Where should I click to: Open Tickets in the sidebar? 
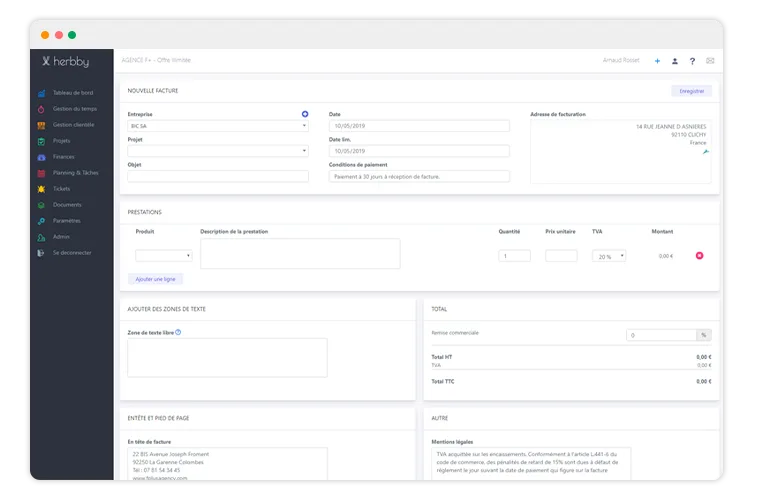coord(62,189)
